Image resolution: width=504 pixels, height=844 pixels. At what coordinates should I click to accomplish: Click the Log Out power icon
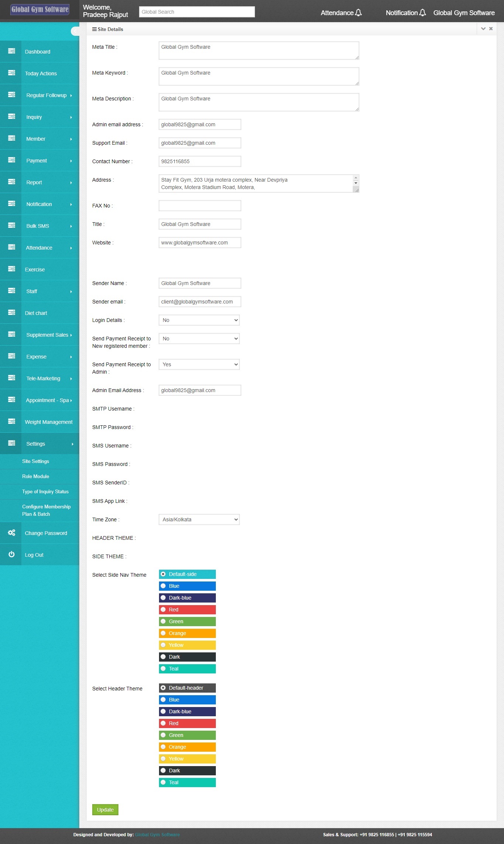point(11,554)
